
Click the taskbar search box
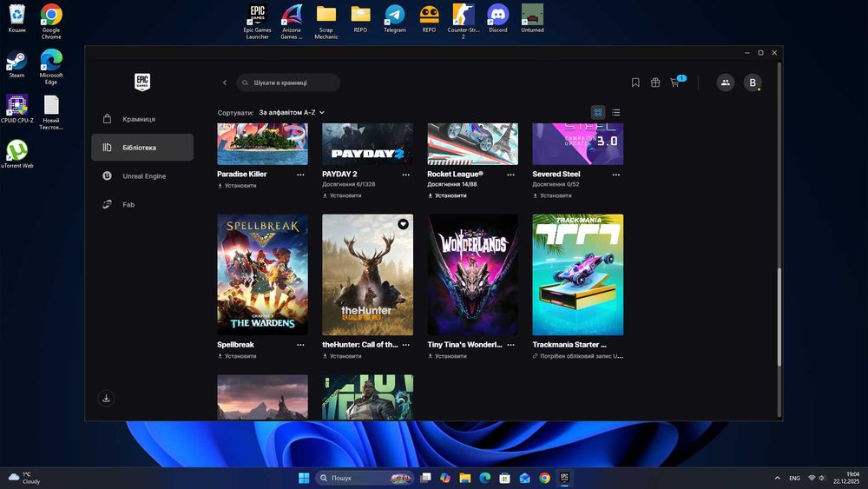[x=365, y=478]
